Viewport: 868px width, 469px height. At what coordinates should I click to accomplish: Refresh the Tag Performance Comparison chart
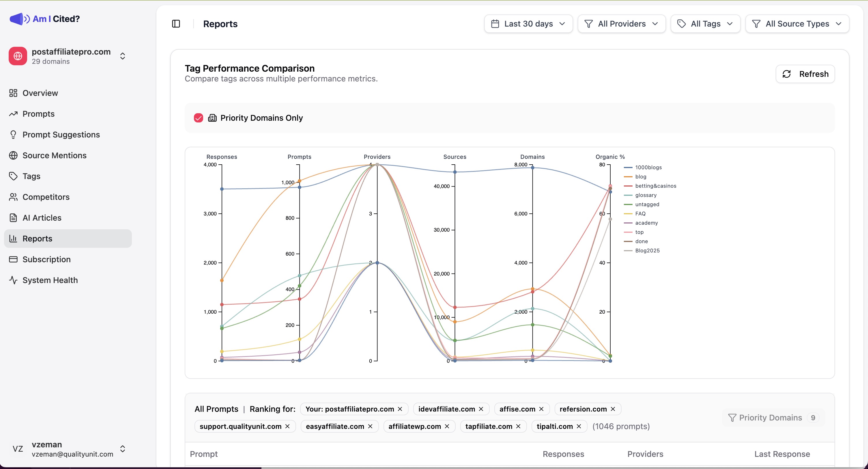(x=805, y=74)
